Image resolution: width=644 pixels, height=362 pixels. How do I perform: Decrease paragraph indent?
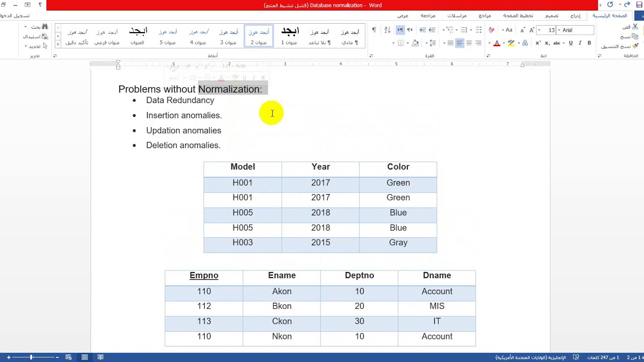click(432, 30)
